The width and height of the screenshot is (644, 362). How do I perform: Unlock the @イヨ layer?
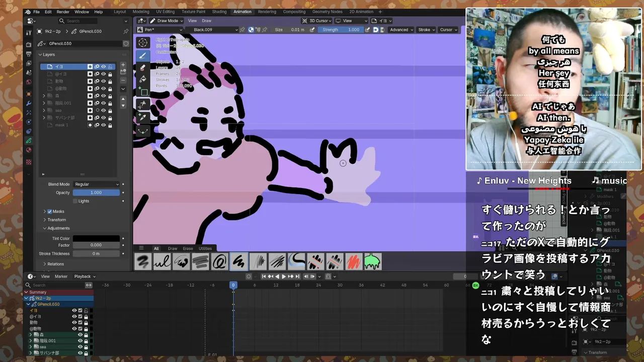click(110, 74)
